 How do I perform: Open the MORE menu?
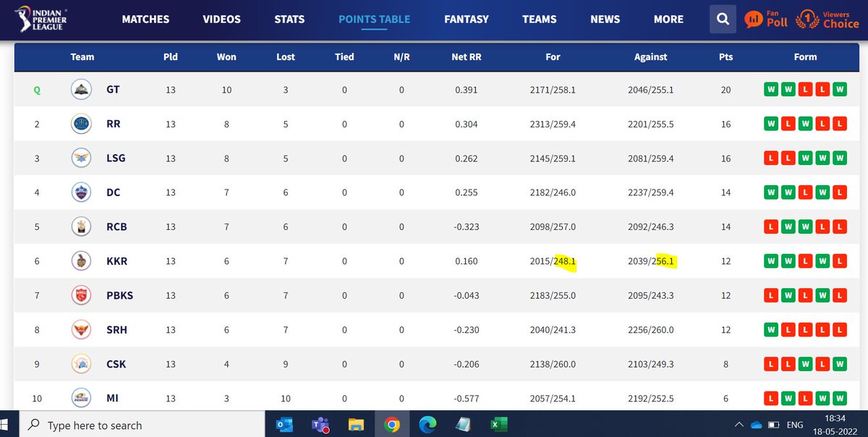(668, 20)
